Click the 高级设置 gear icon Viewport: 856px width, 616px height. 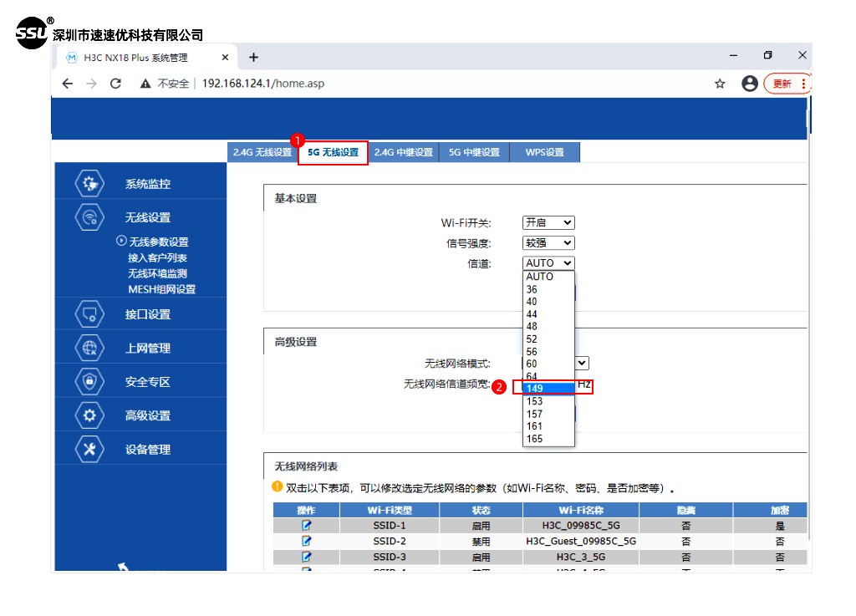point(90,415)
